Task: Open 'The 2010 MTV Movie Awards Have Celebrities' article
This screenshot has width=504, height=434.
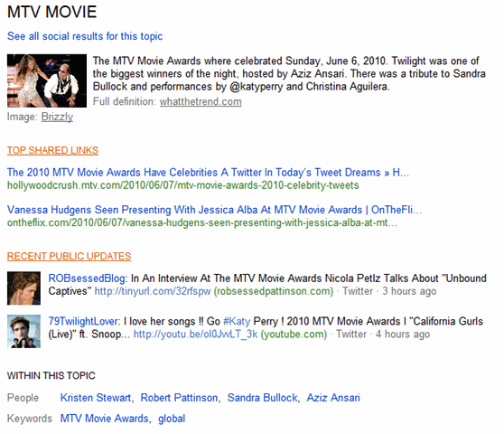Action: point(208,173)
